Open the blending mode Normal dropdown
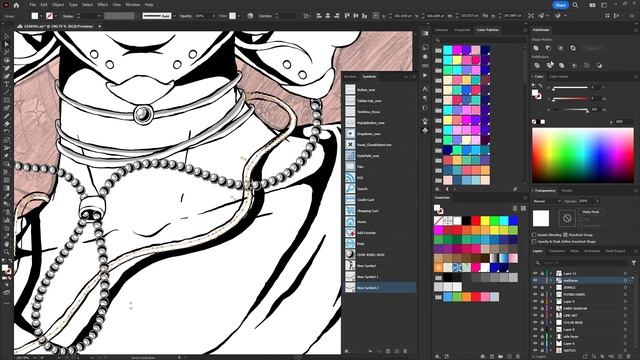The image size is (640, 360). point(547,201)
